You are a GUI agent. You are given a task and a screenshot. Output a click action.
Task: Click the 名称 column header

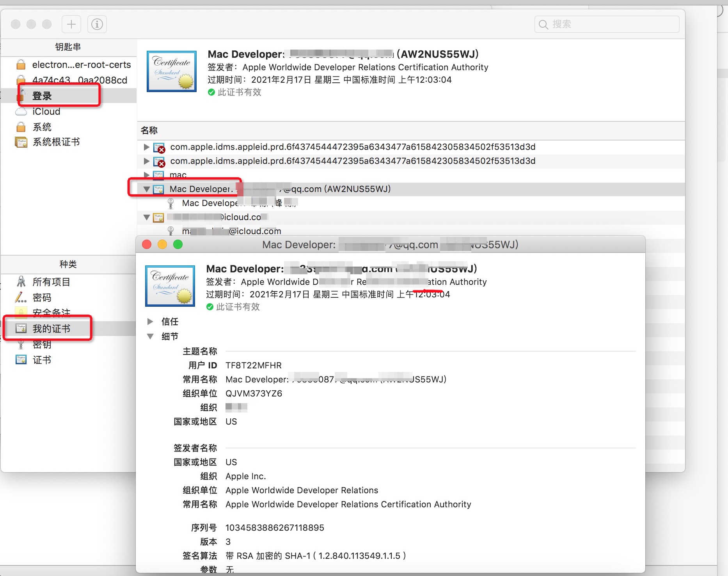click(x=149, y=130)
